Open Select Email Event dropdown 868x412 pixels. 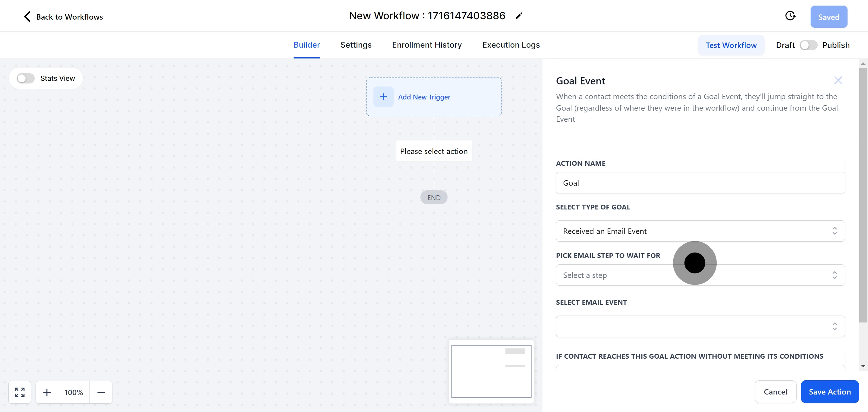(x=700, y=326)
